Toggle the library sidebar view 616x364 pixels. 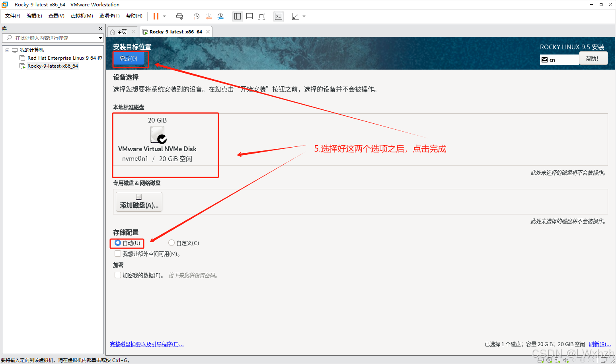(238, 16)
